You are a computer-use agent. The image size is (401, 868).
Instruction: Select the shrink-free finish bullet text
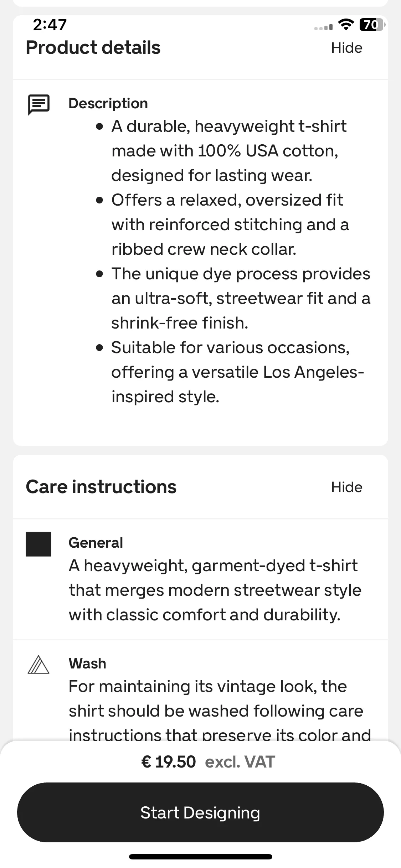pos(241,298)
